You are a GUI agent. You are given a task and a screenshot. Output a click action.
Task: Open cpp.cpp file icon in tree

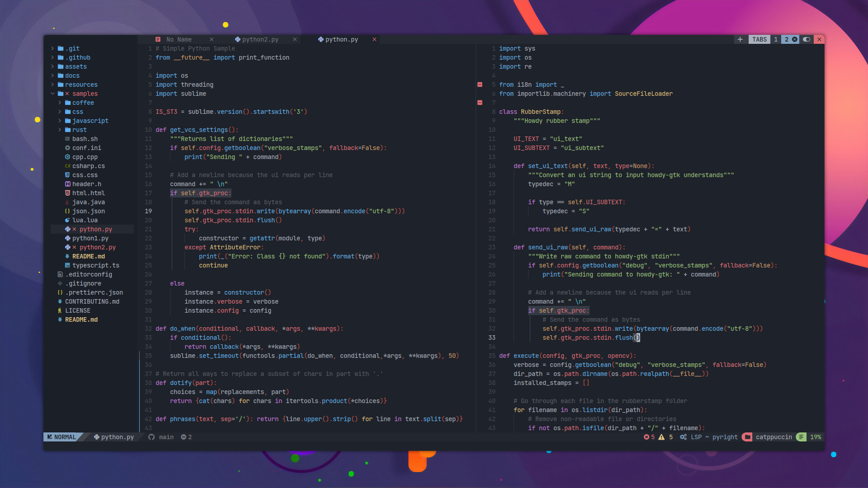point(67,157)
